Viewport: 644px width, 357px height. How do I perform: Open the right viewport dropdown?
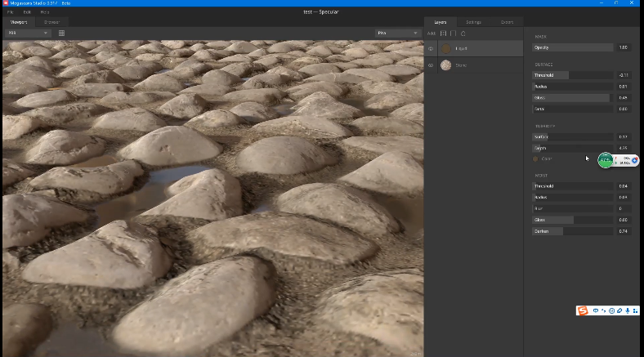click(x=397, y=33)
